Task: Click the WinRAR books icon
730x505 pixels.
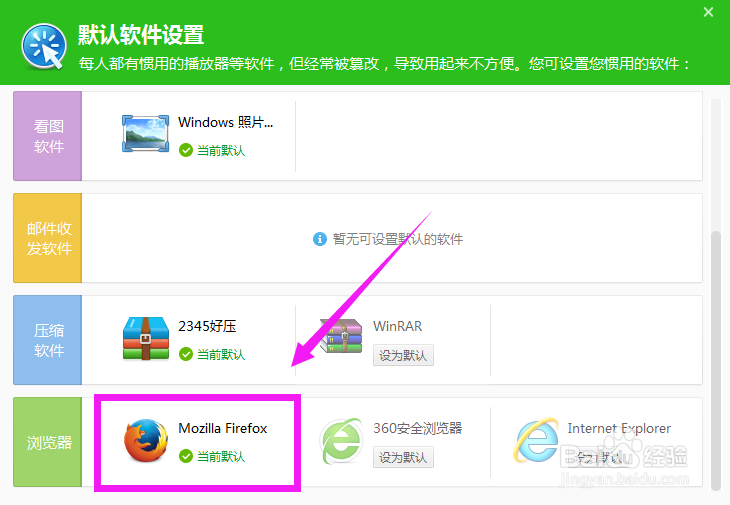Action: pos(341,336)
